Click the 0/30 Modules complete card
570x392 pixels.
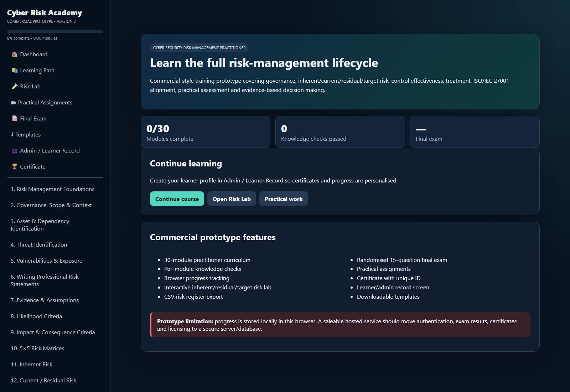206,132
